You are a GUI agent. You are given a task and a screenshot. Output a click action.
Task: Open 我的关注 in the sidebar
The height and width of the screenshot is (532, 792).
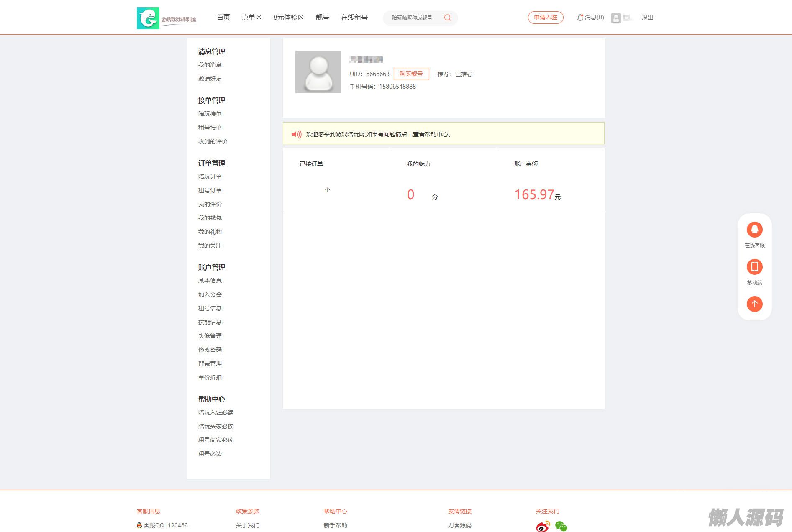[210, 246]
